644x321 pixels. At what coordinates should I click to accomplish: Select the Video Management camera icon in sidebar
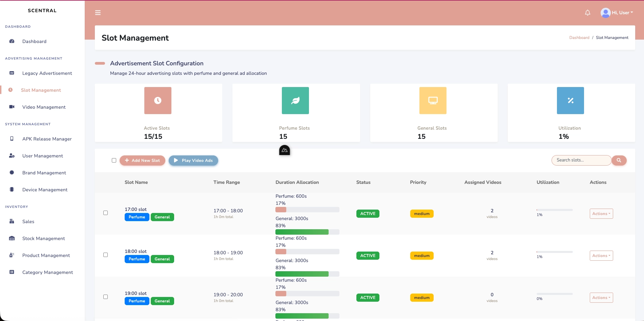[x=12, y=107]
